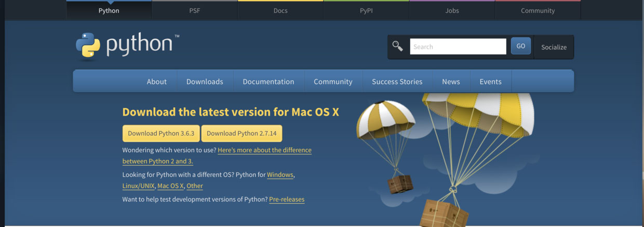Open the Pre-releases link
Screen dimensions: 644x227
(287, 200)
